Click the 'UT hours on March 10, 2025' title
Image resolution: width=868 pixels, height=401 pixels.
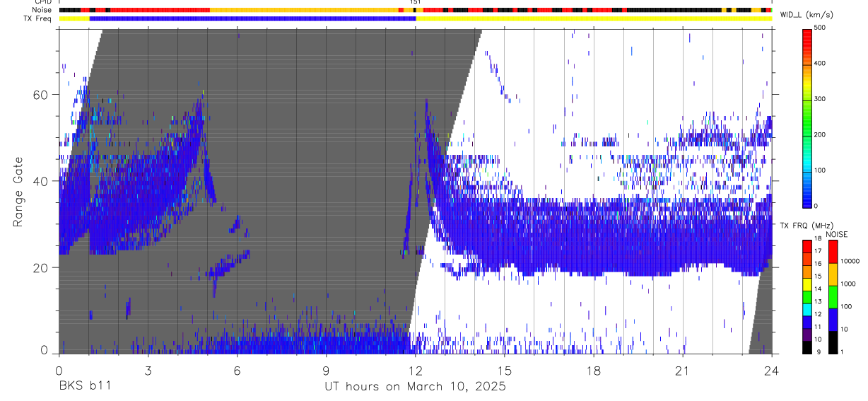(415, 386)
